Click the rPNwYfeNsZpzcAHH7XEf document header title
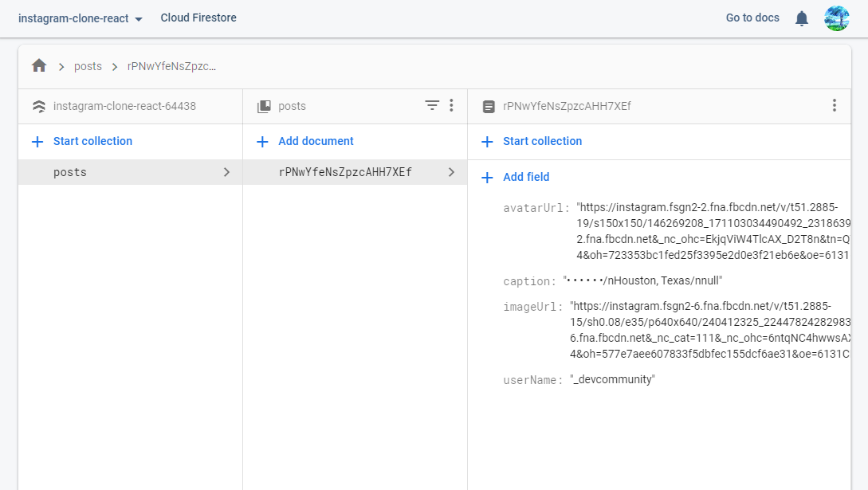Screen dimensions: 868x490 567,106
